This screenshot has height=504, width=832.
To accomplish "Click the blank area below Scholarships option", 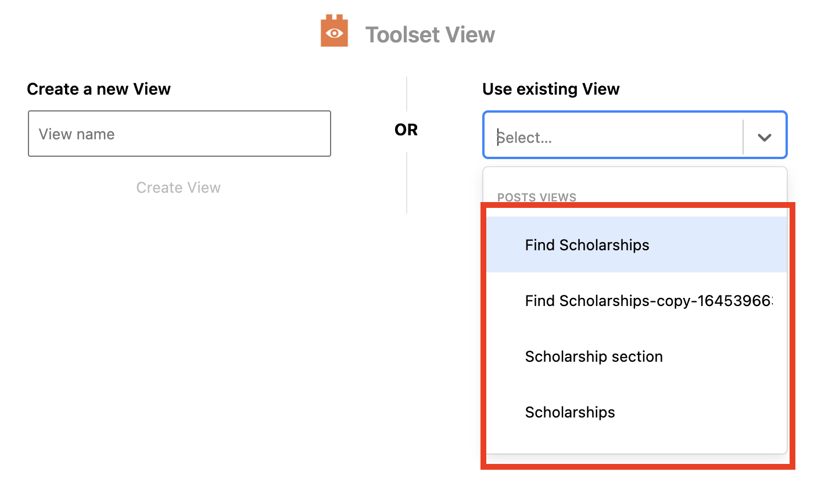I will pyautogui.click(x=636, y=446).
